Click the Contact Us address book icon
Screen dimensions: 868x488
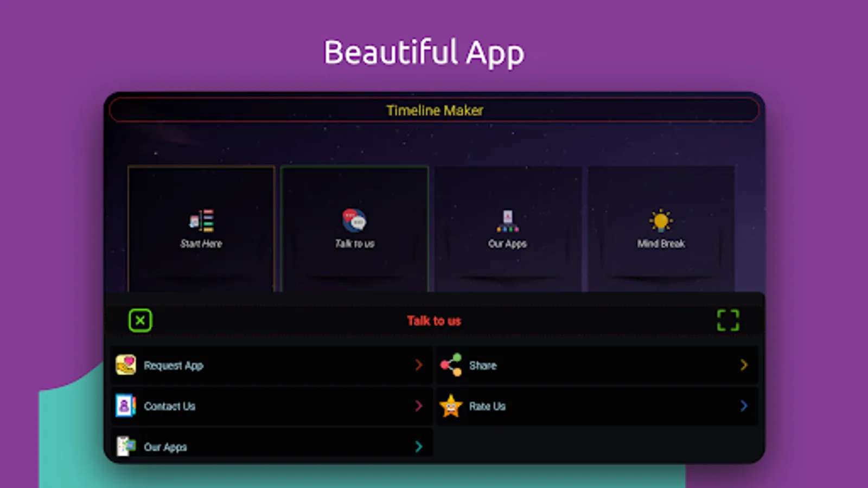coord(125,406)
